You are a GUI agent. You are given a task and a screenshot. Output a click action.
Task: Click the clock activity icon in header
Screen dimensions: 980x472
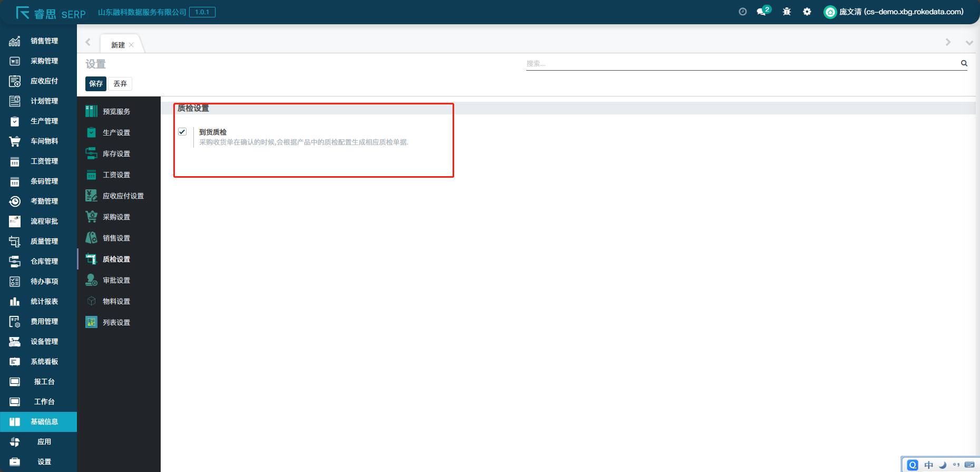(x=742, y=12)
